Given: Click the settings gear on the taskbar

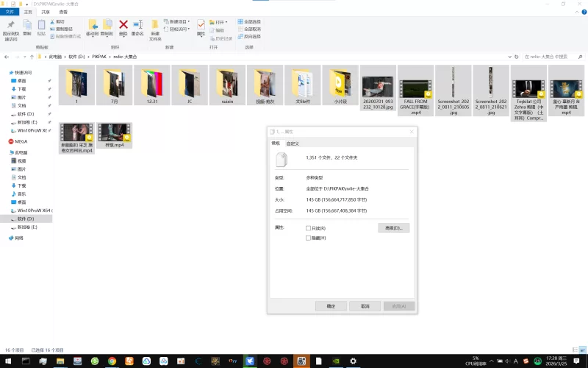Looking at the screenshot, I should [x=353, y=361].
